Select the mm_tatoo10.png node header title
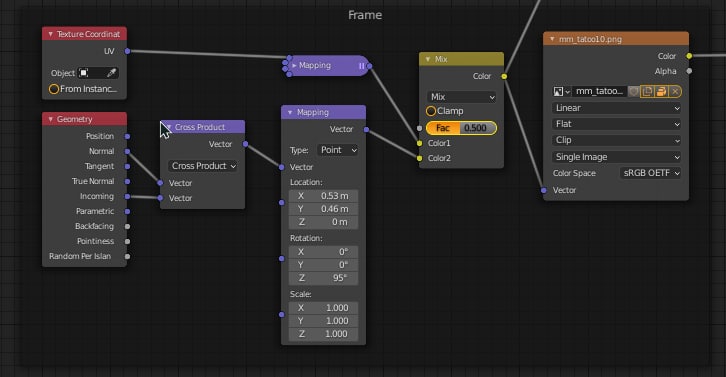This screenshot has height=377, width=726. pyautogui.click(x=590, y=39)
